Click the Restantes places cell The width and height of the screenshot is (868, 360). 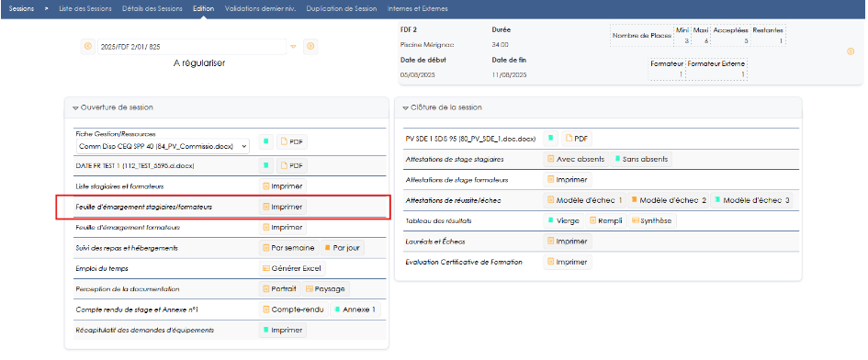(767, 40)
